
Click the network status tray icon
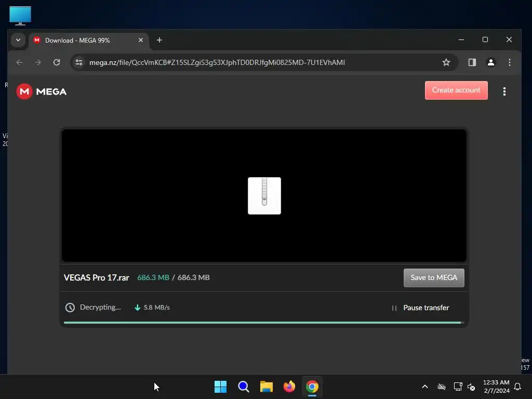pyautogui.click(x=458, y=387)
